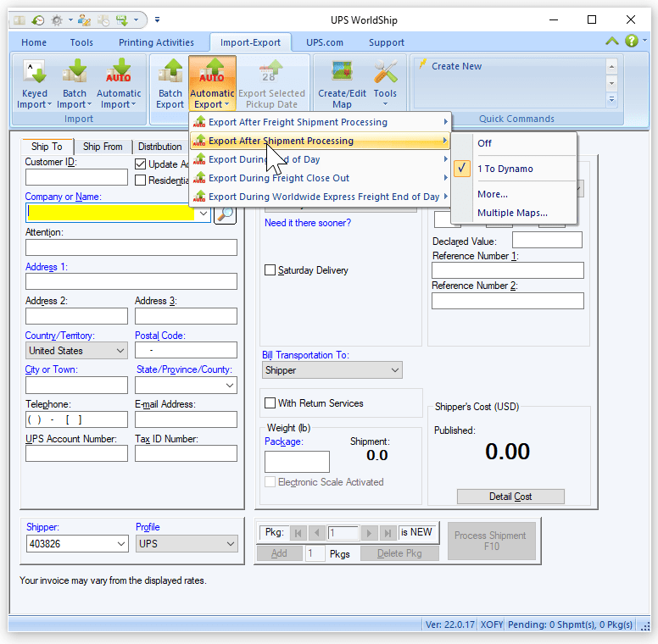
Task: Click the Detail Cost button
Action: coord(510,497)
